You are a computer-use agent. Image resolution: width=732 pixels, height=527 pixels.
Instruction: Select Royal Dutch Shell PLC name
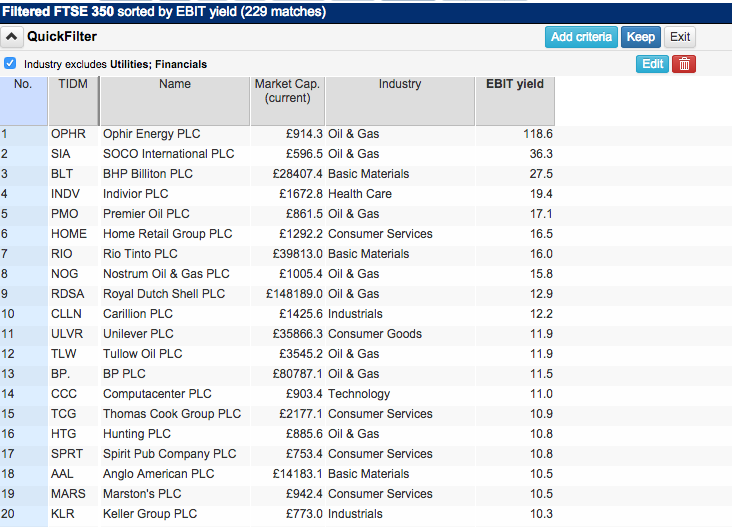164,294
